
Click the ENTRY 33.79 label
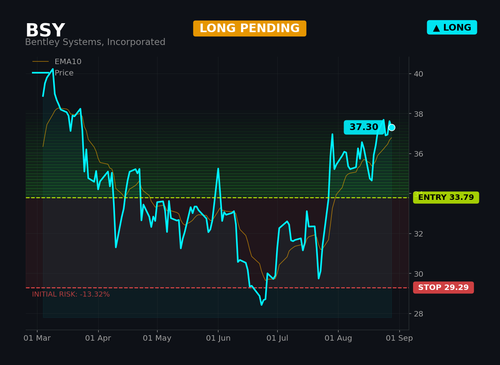pos(446,197)
